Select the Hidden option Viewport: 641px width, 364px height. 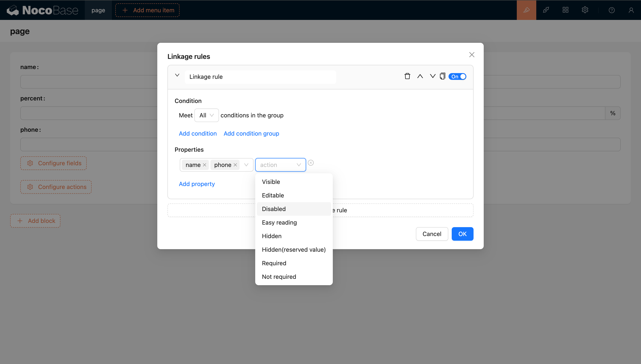(294, 236)
